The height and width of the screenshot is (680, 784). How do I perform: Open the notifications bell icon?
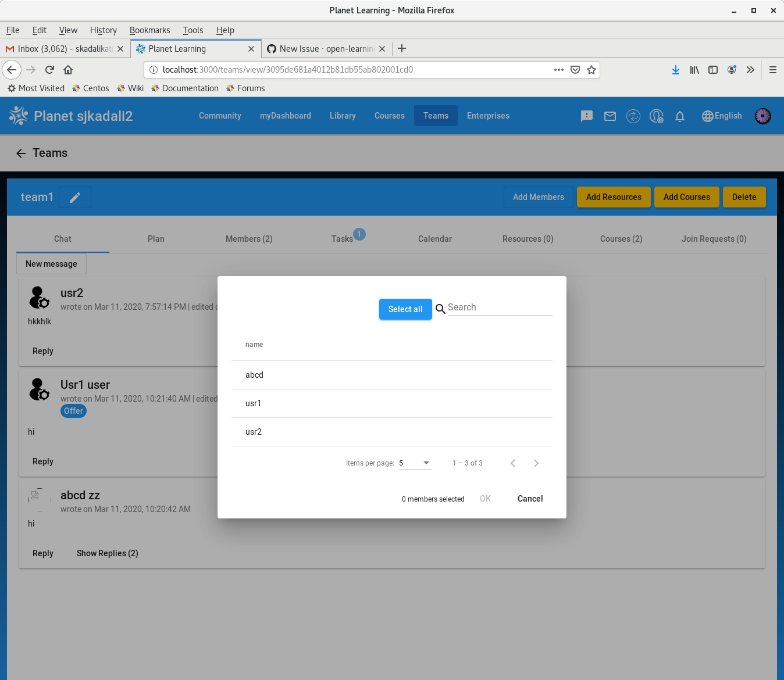(680, 116)
